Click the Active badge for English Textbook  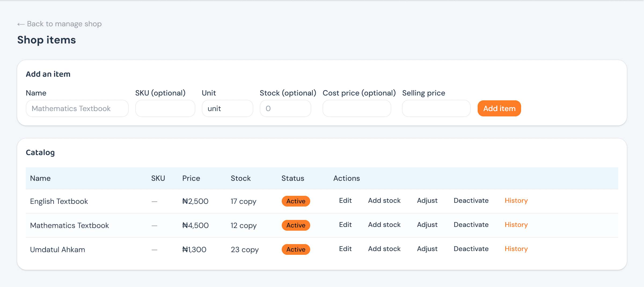[296, 201]
